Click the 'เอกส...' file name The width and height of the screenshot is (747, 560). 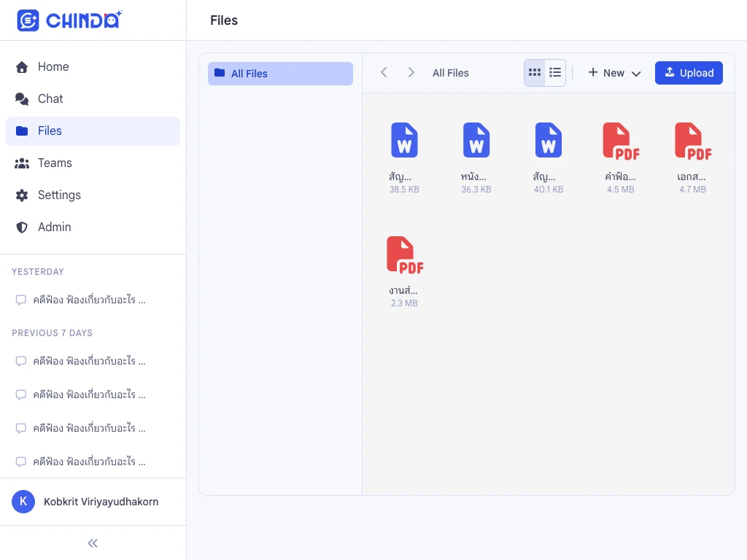pos(692,176)
